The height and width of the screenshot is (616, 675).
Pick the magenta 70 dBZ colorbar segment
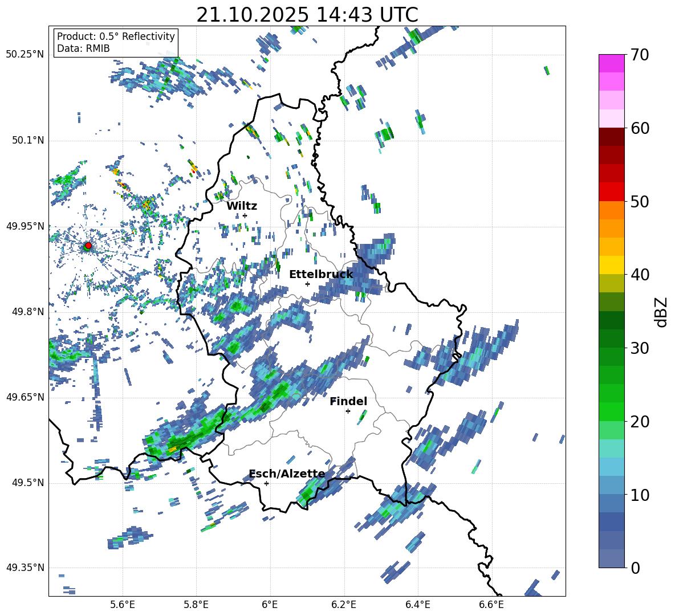(611, 63)
